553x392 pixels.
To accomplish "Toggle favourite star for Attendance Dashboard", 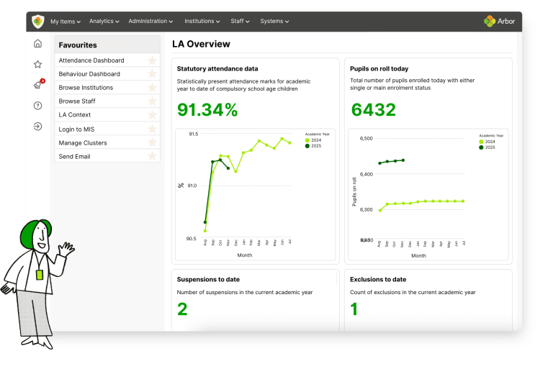I will [153, 60].
